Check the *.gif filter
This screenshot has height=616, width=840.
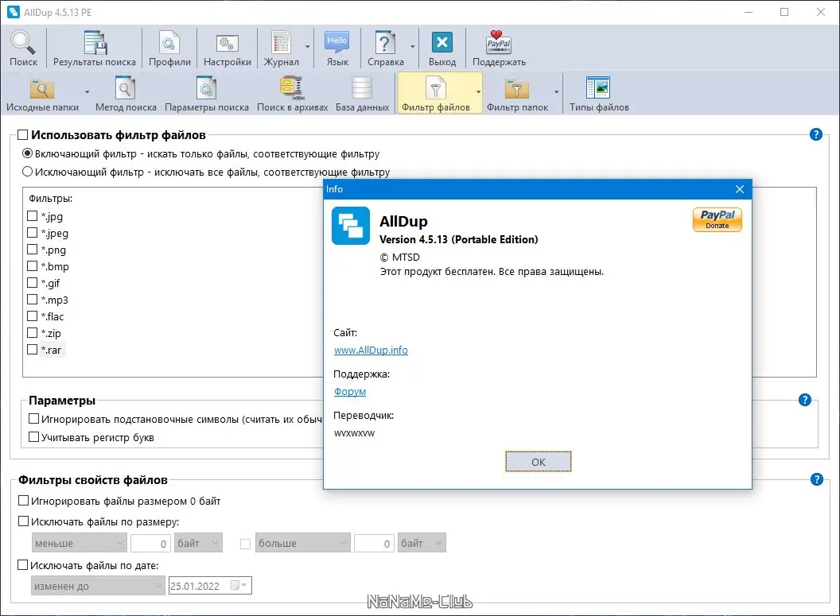(32, 283)
